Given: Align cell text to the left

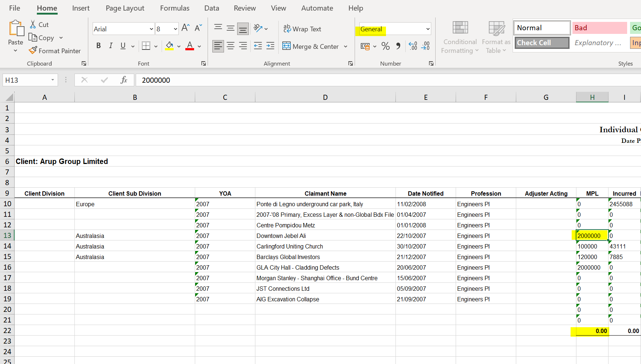Looking at the screenshot, I should coord(218,46).
